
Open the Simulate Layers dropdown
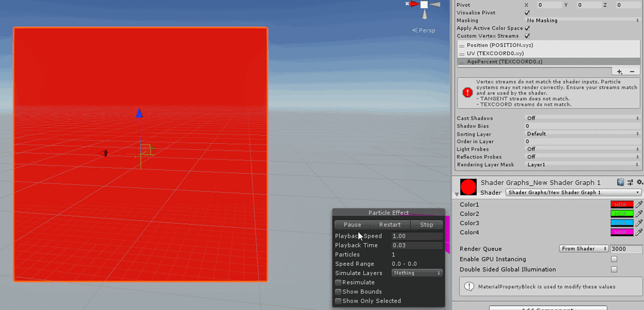click(418, 273)
